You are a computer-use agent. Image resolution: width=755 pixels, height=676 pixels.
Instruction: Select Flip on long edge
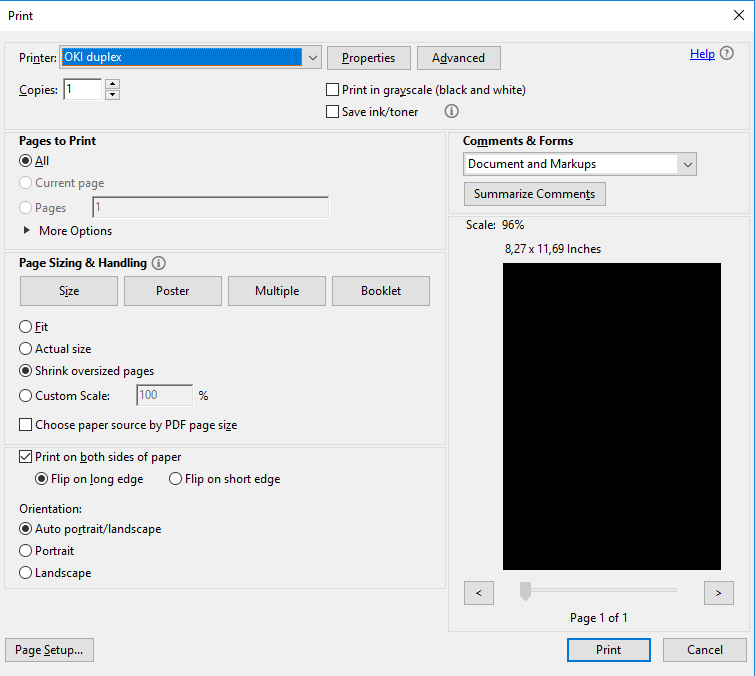point(41,479)
